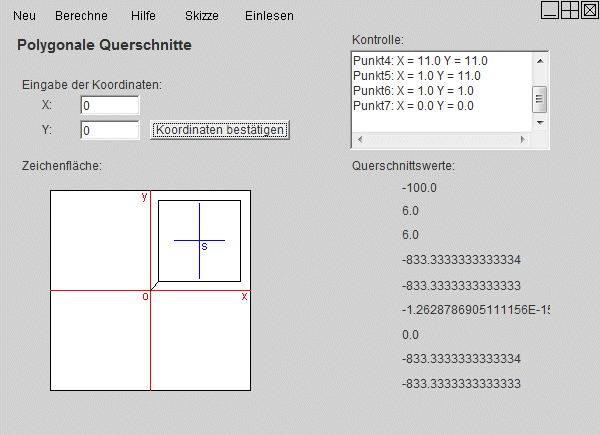Image resolution: width=600 pixels, height=435 pixels.
Task: Open the Neu menu
Action: click(24, 16)
